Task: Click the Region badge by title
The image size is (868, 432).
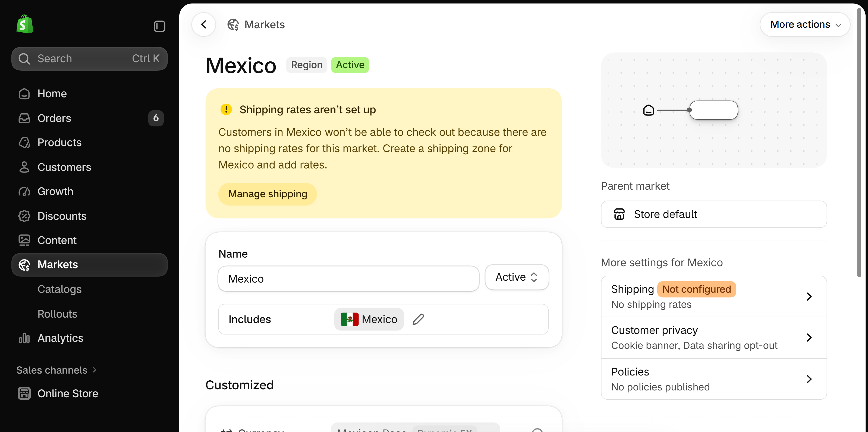Action: tap(307, 65)
